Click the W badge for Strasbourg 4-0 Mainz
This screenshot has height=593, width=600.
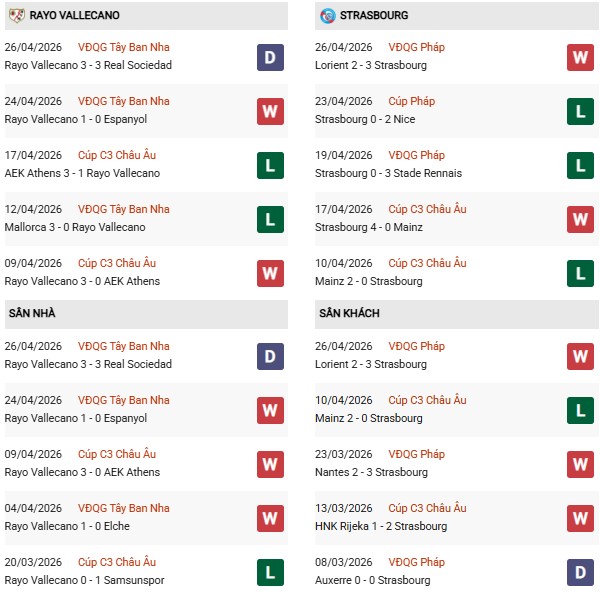(580, 219)
